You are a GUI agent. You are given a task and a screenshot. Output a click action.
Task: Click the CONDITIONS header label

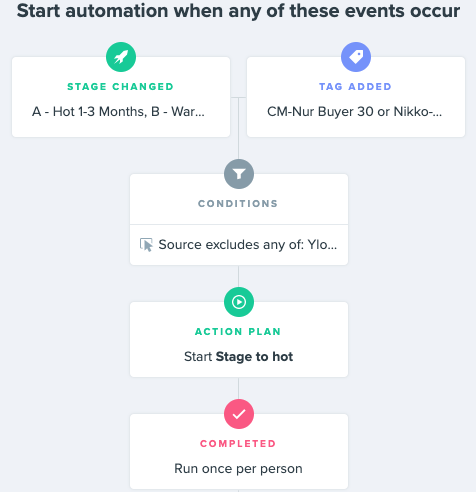(238, 204)
